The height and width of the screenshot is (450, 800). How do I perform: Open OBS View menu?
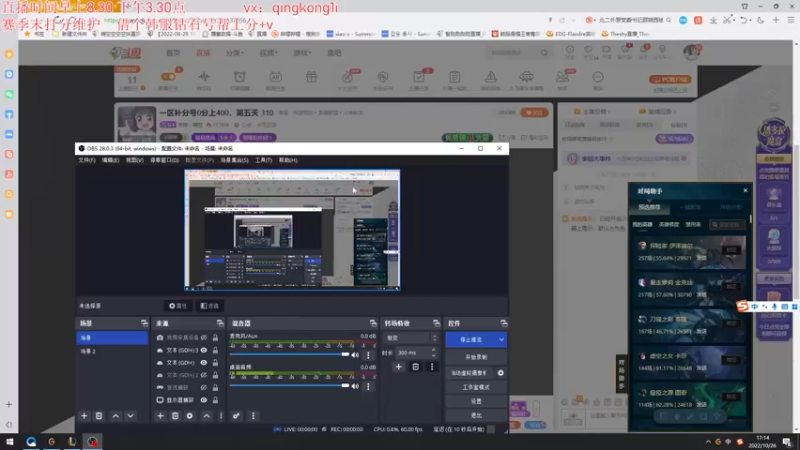click(135, 160)
